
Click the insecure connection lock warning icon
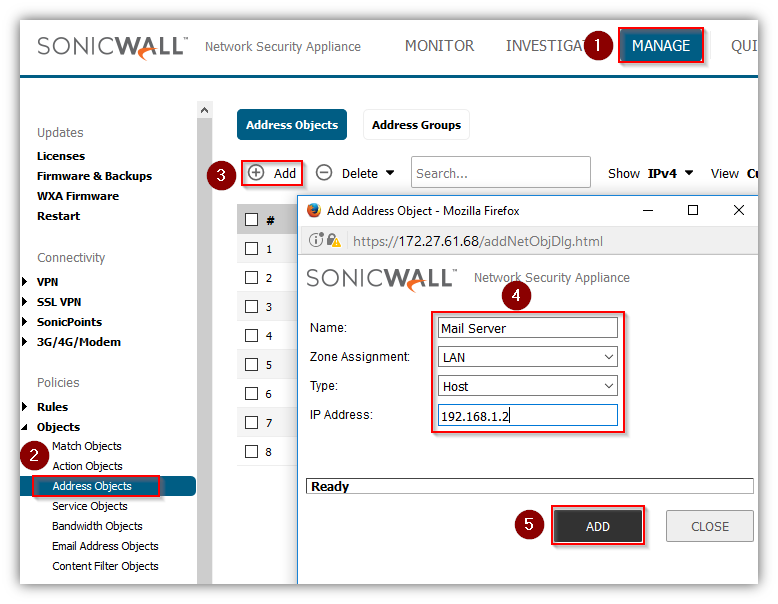[334, 240]
